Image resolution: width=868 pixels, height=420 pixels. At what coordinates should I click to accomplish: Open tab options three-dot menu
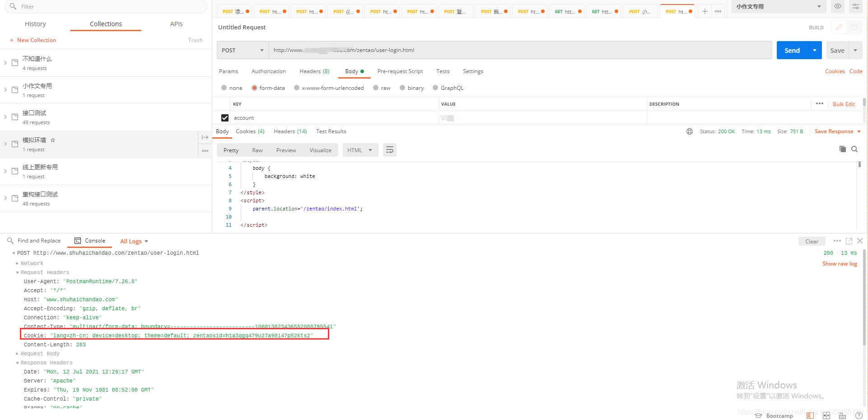(x=718, y=11)
